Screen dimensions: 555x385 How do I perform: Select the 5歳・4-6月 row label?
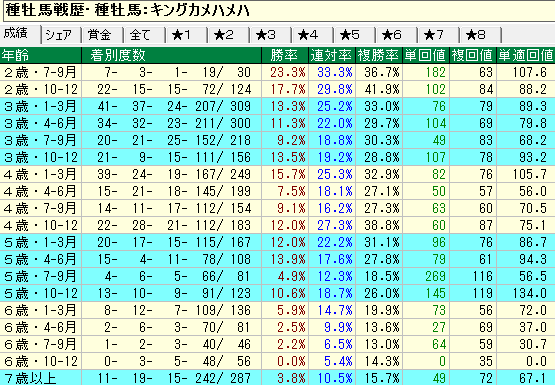coord(40,259)
